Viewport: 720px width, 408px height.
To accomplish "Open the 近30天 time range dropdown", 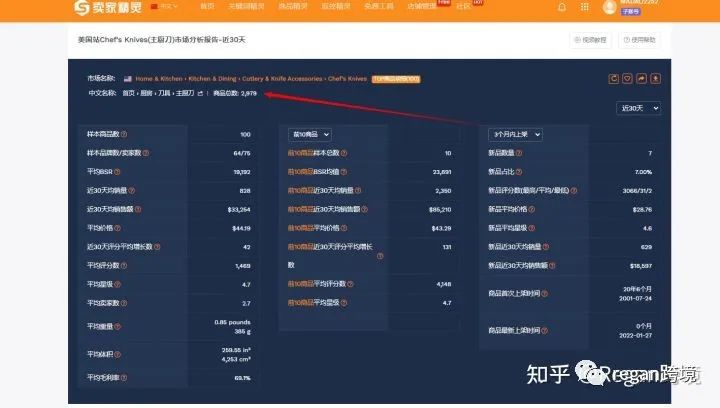I will [638, 109].
